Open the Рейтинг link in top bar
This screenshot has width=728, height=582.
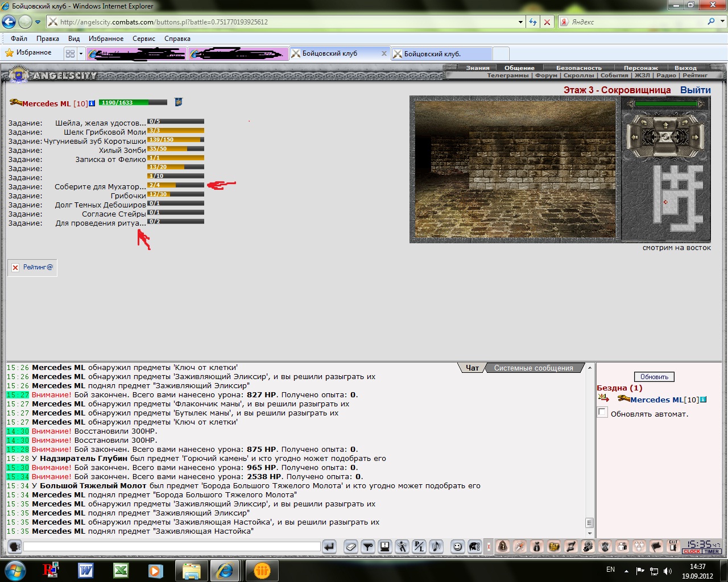pos(695,75)
